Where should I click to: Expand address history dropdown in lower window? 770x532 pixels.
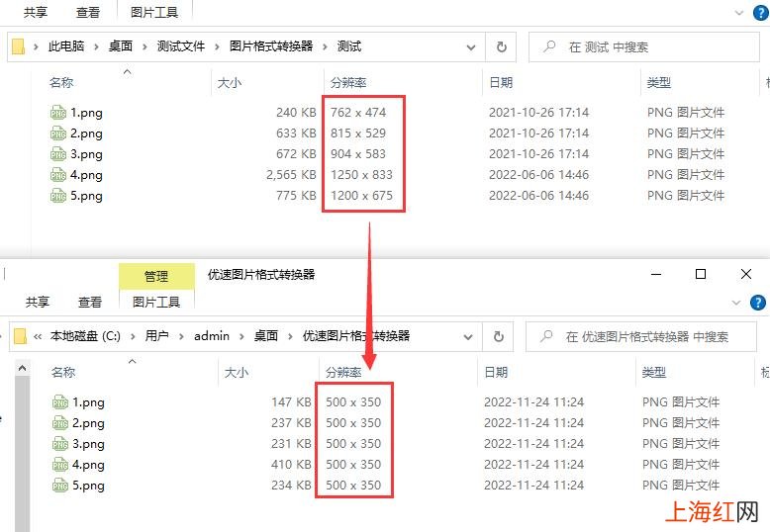[x=468, y=336]
